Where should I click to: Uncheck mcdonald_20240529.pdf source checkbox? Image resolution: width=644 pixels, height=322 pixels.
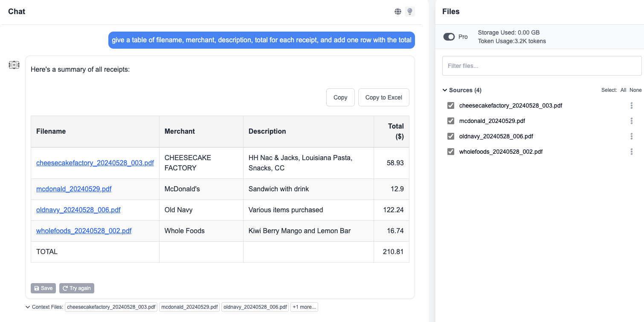pos(451,121)
